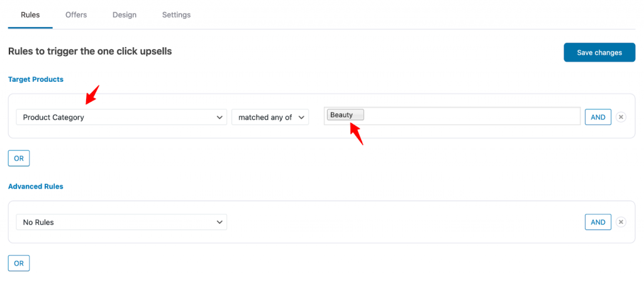Select the Rules tab
The image size is (644, 281).
(30, 15)
